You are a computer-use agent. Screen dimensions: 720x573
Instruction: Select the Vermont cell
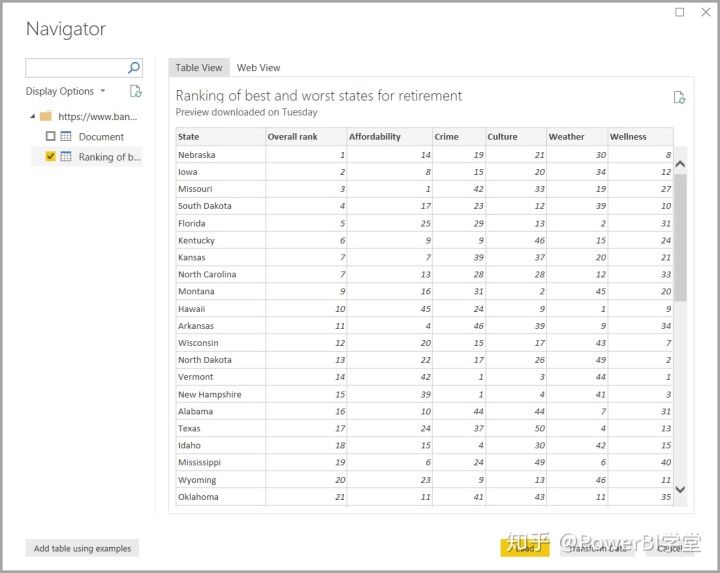pos(220,376)
